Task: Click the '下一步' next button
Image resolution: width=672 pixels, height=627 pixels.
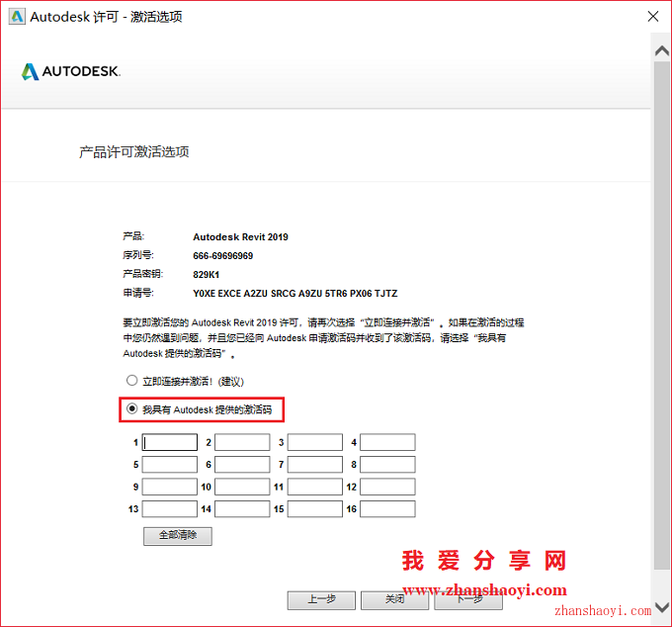Action: (468, 600)
